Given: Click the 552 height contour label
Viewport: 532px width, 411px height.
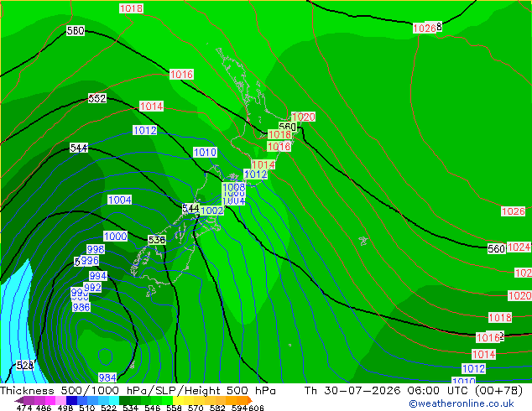Looking at the screenshot, I should click(97, 98).
